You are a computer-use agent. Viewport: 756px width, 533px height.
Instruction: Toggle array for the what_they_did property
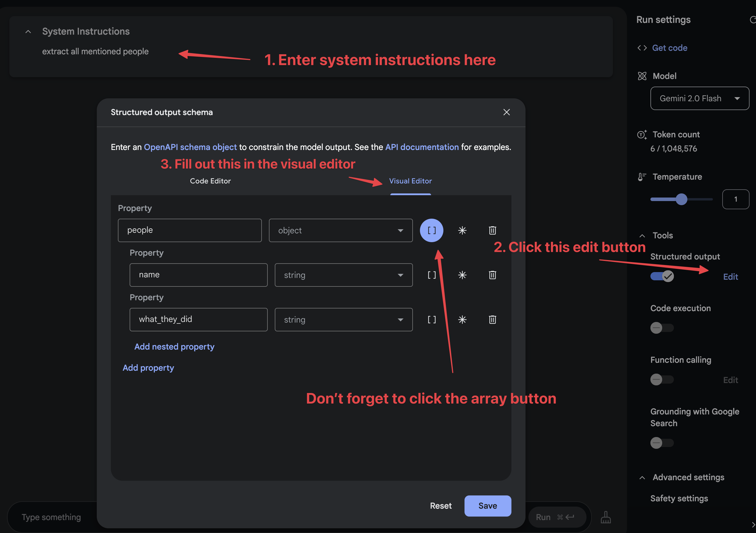(431, 319)
